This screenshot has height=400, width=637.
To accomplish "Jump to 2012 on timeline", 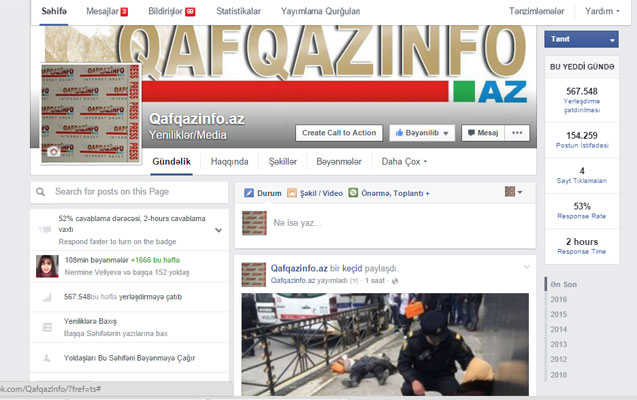I will point(559,359).
